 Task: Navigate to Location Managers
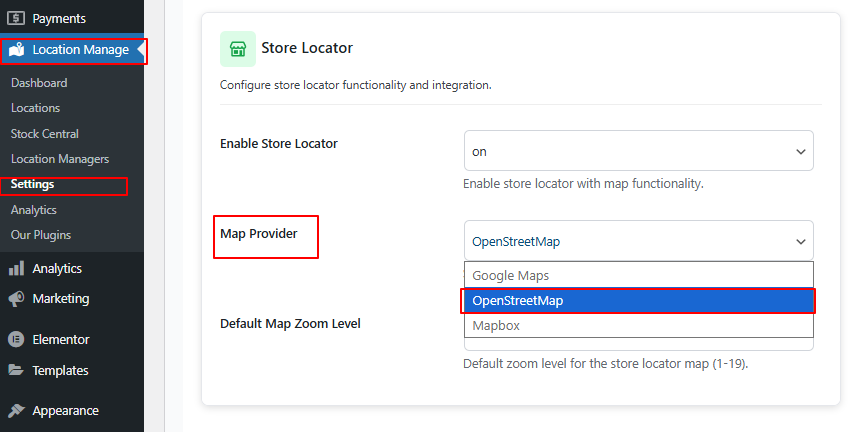click(x=60, y=159)
